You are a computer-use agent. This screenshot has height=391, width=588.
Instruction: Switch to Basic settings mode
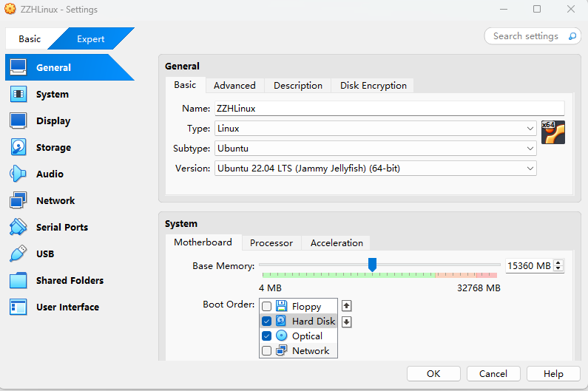coord(30,39)
